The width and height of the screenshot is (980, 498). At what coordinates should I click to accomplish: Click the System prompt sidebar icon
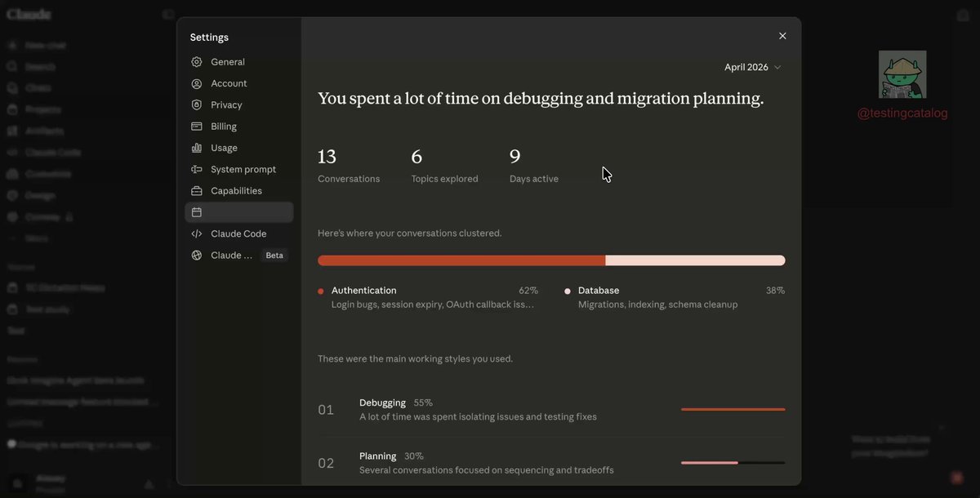[197, 169]
